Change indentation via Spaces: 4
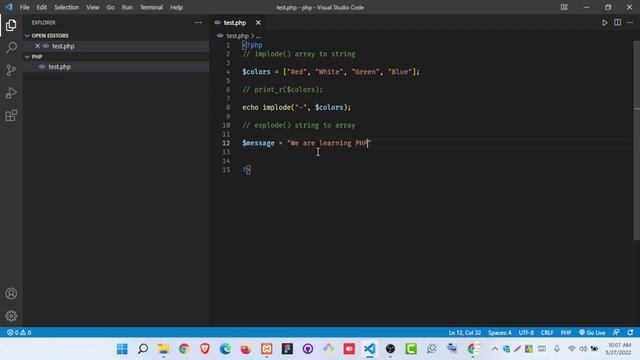The height and width of the screenshot is (360, 640). coord(500,333)
